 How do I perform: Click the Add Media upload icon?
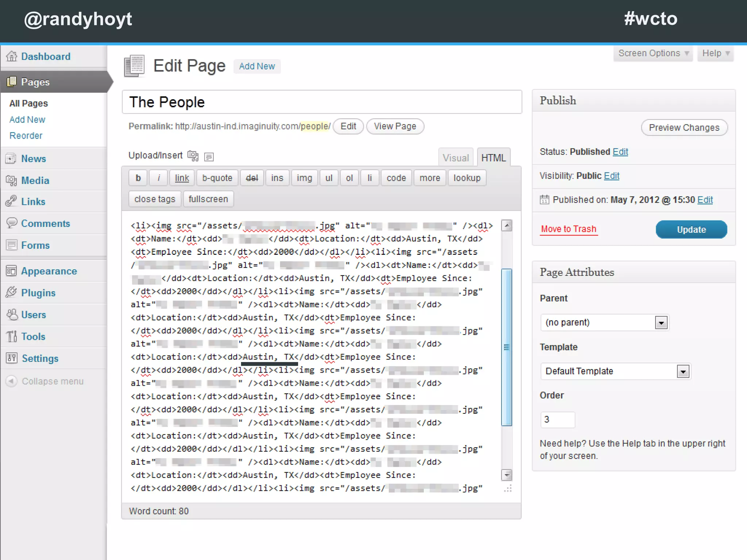click(193, 156)
